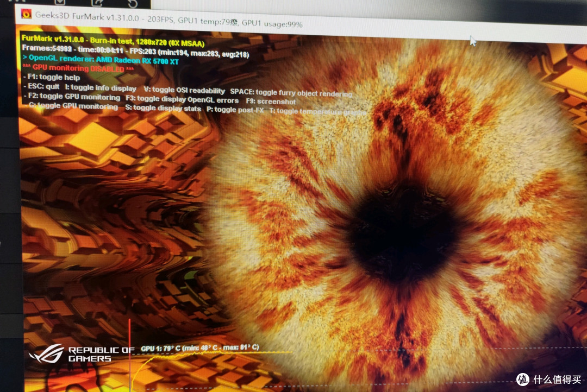The height and width of the screenshot is (392, 587).
Task: Click 'G: toggle GPU monitoring' hint
Action: click(x=73, y=106)
